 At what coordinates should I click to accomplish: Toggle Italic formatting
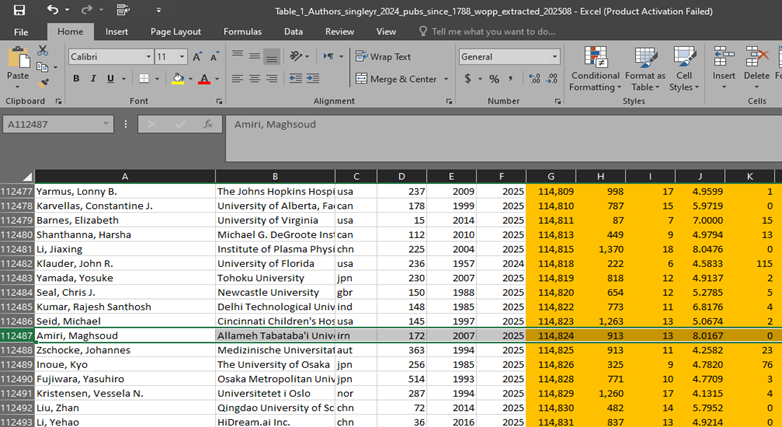pyautogui.click(x=94, y=79)
